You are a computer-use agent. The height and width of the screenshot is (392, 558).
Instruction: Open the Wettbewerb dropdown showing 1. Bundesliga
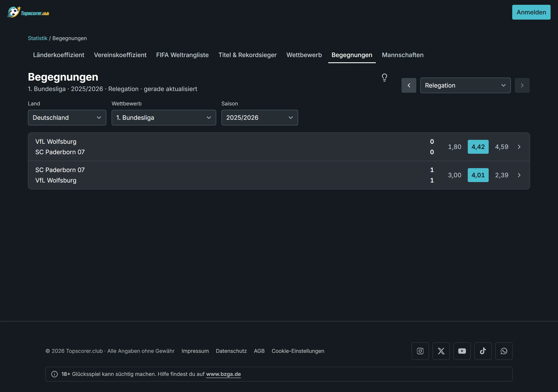click(164, 118)
